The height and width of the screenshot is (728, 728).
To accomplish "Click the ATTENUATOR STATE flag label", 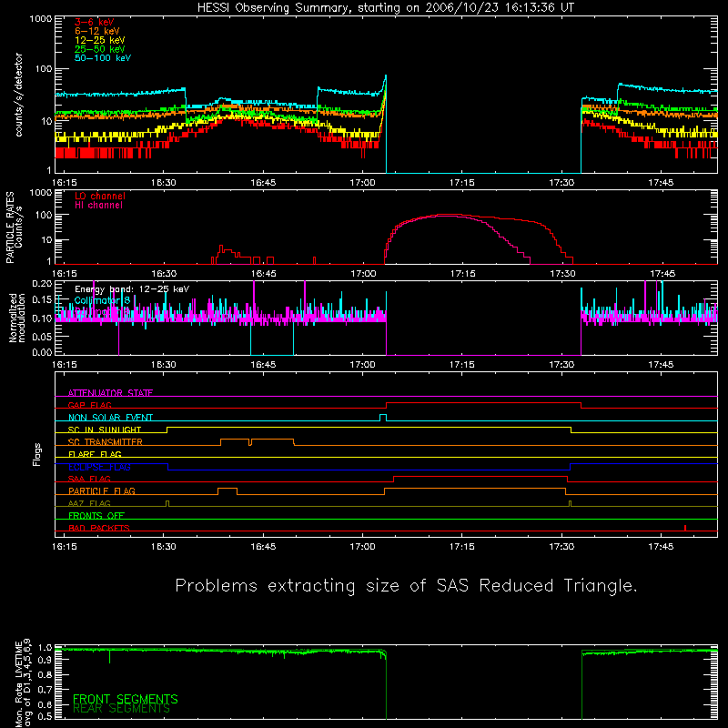I will pyautogui.click(x=110, y=393).
